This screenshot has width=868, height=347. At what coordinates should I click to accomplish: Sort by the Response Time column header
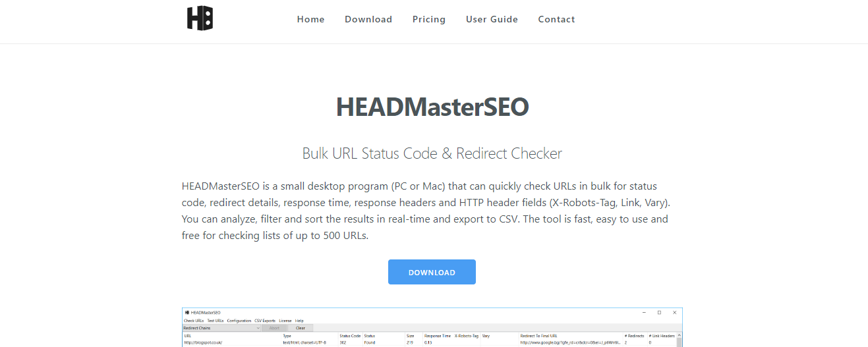(x=438, y=336)
